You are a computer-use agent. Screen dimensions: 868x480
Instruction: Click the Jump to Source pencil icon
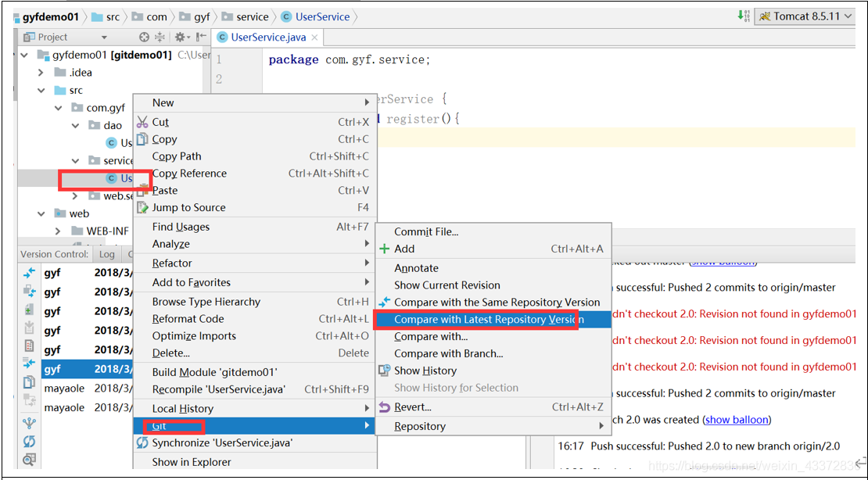143,208
